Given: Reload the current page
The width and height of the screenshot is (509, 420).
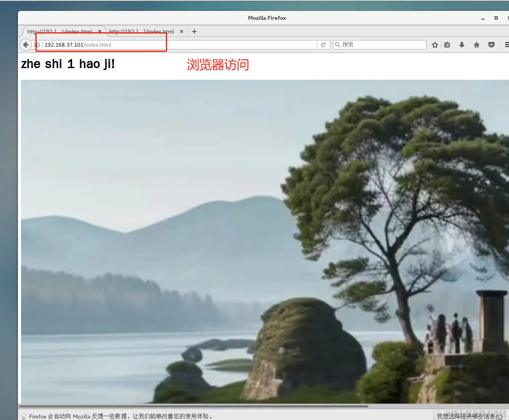Looking at the screenshot, I should 324,44.
